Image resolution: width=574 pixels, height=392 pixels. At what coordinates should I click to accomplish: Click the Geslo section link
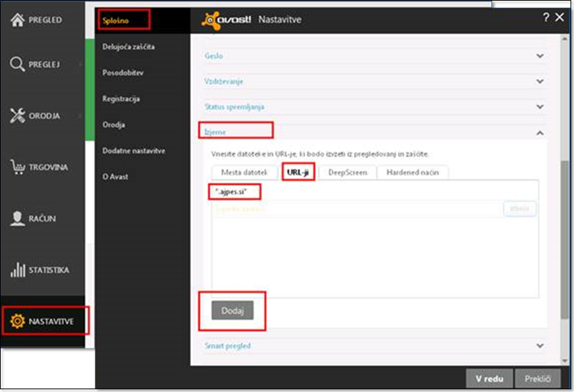coord(214,56)
